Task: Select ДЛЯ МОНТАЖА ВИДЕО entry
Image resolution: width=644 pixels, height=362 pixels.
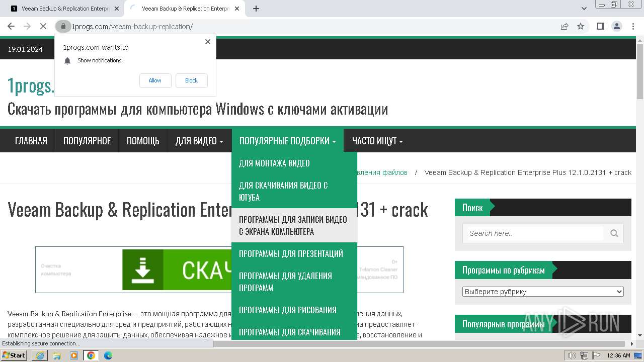Action: point(294,163)
